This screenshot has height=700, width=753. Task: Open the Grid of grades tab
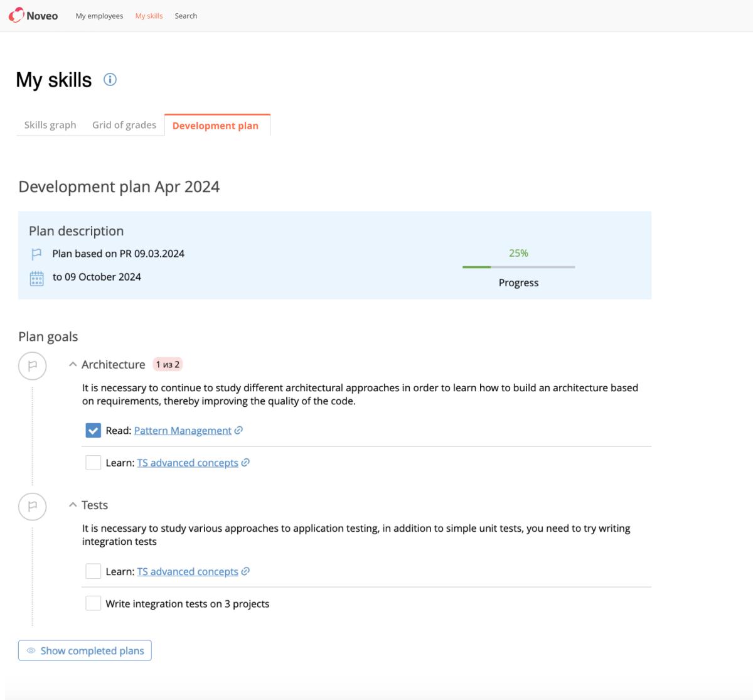124,125
